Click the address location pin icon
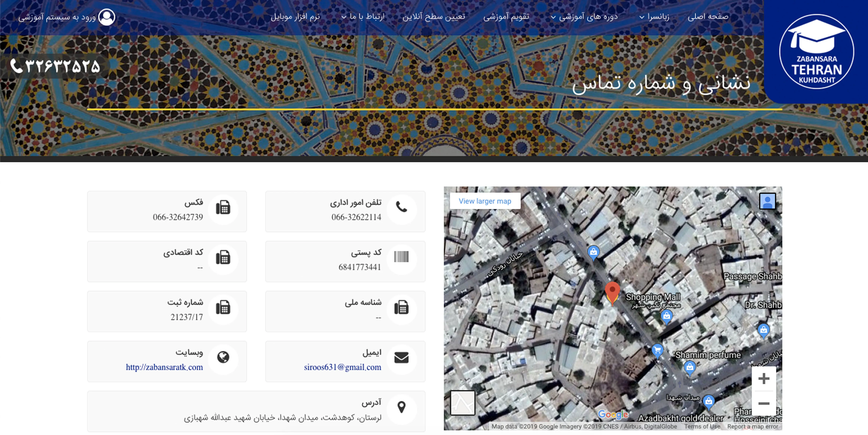868x435 pixels. 401,407
